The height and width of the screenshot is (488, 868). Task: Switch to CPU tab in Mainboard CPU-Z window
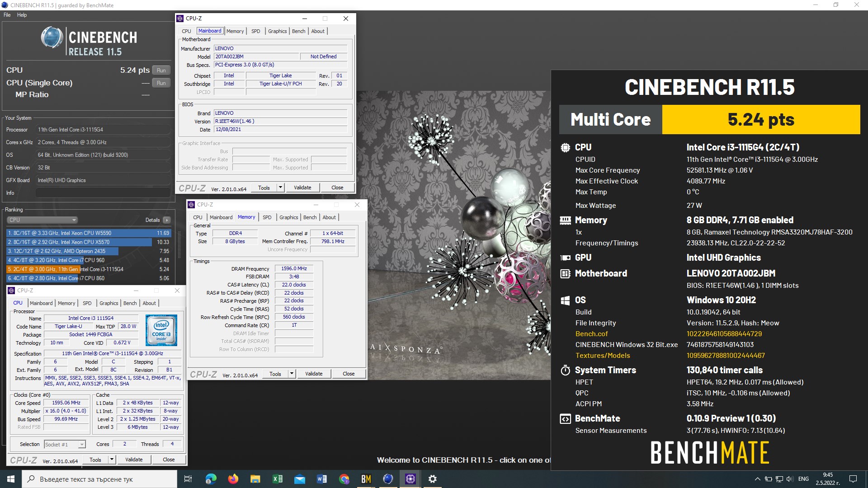[x=187, y=31]
